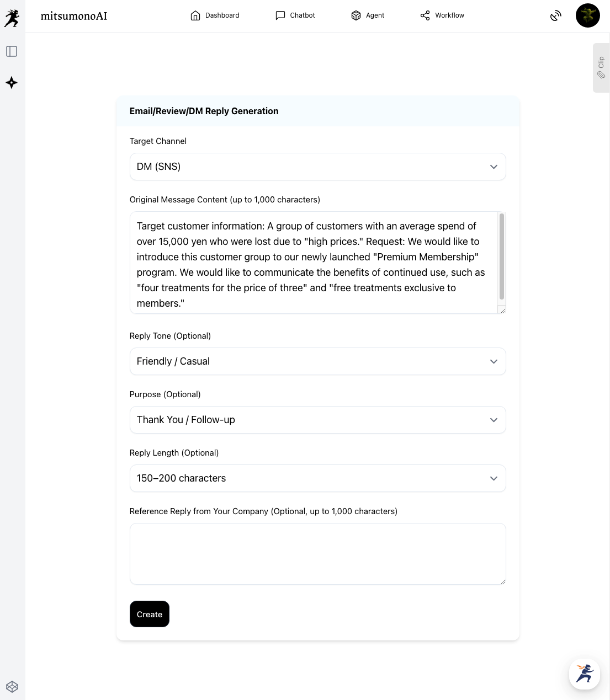Open the user profile avatar
Image resolution: width=610 pixels, height=700 pixels.
587,15
